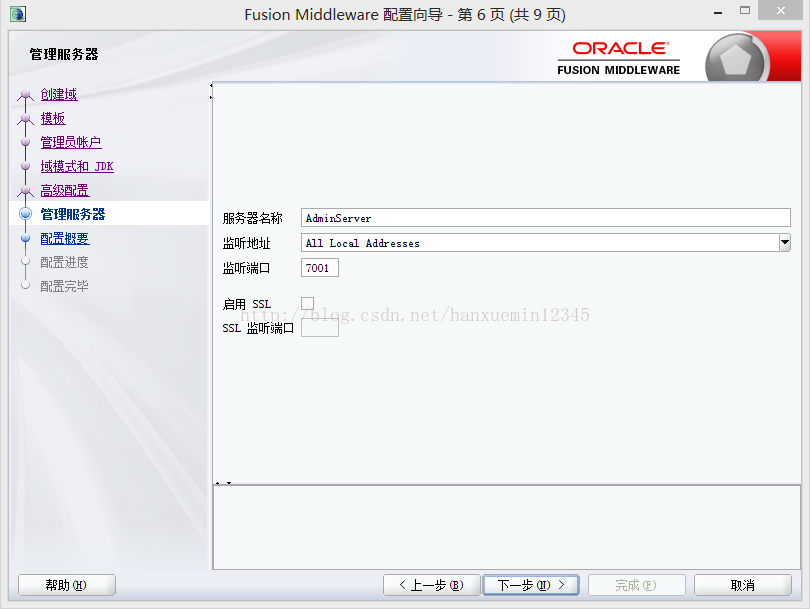Jump to the 高级配置 step
This screenshot has width=810, height=609.
click(65, 190)
